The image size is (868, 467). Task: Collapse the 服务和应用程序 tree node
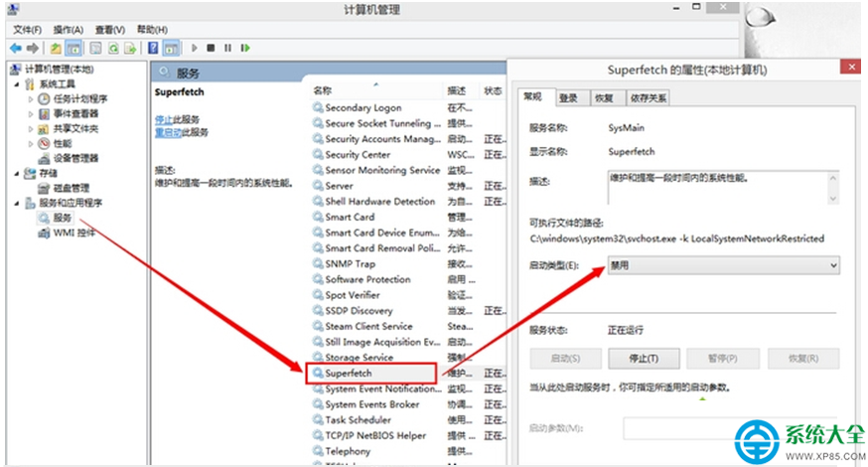pyautogui.click(x=17, y=203)
